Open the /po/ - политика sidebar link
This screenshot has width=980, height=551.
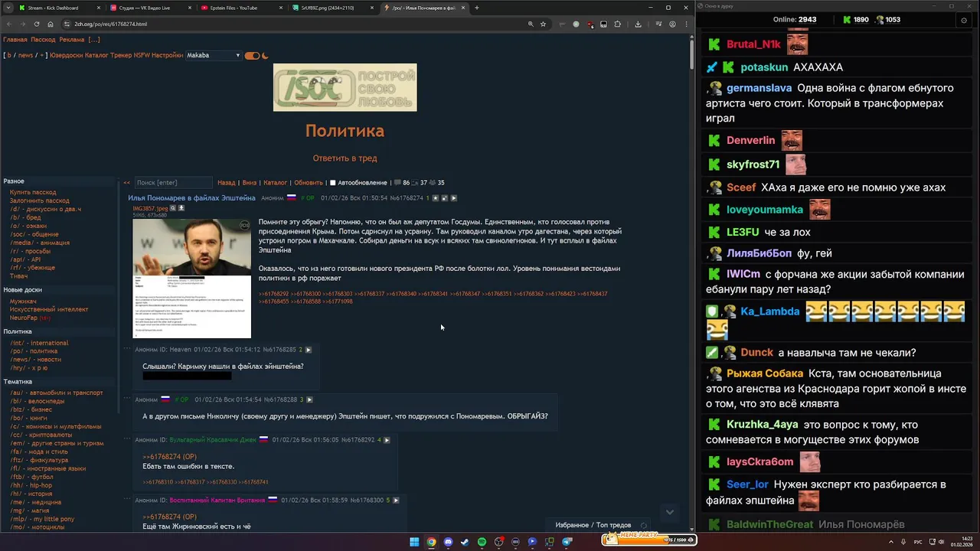coord(34,351)
